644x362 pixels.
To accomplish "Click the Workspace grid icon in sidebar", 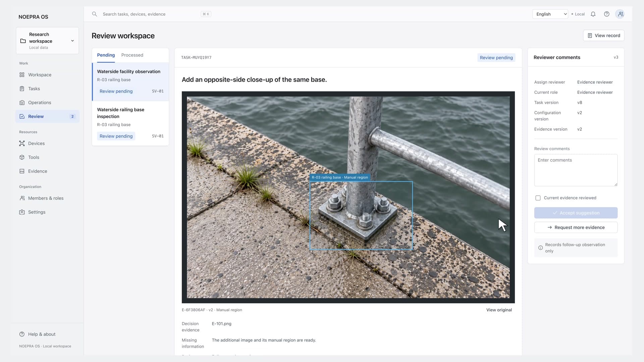I will click(22, 75).
